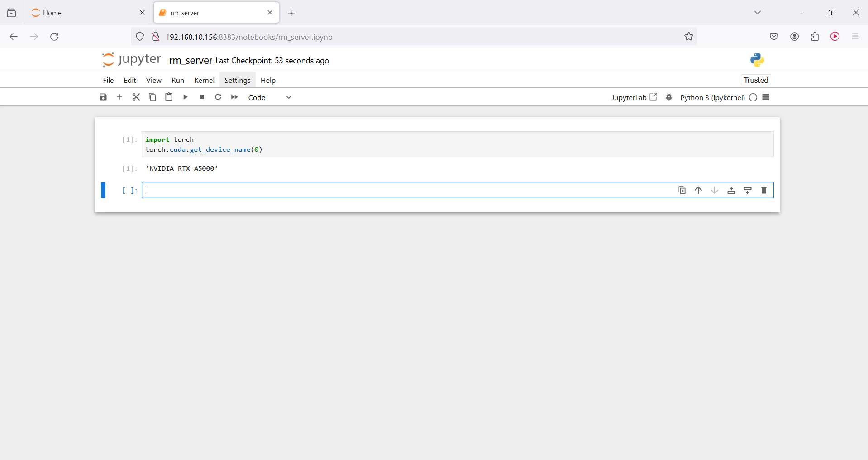Image resolution: width=868 pixels, height=460 pixels.
Task: Open the View menu
Action: 153,80
